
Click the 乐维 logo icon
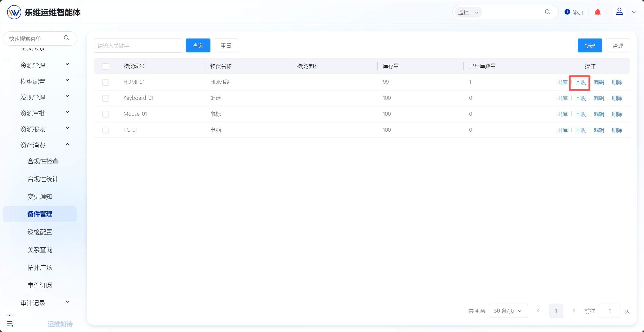(x=14, y=12)
